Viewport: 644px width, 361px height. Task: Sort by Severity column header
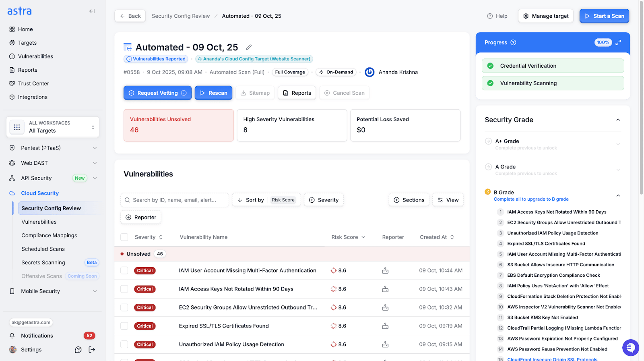149,237
